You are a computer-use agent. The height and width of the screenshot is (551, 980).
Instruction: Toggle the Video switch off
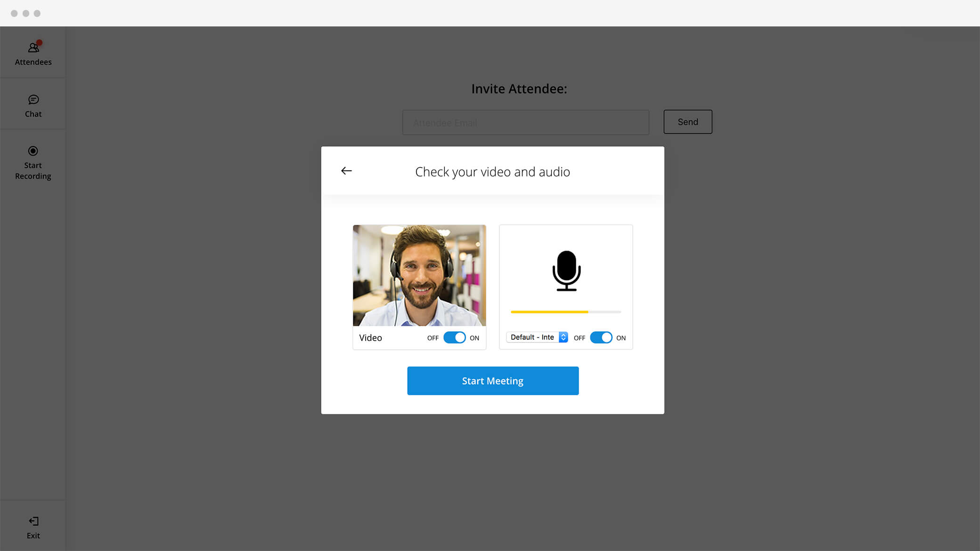point(455,337)
